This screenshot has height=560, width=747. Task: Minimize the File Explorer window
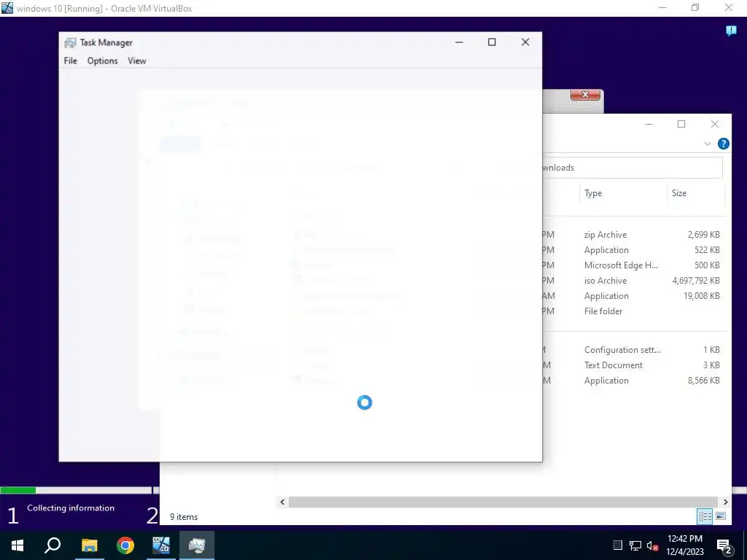click(x=649, y=124)
